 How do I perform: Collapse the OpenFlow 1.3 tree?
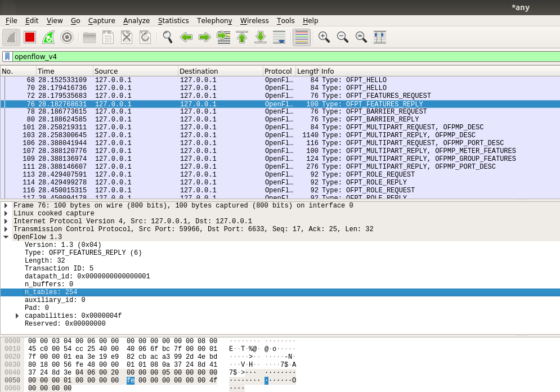(6, 237)
